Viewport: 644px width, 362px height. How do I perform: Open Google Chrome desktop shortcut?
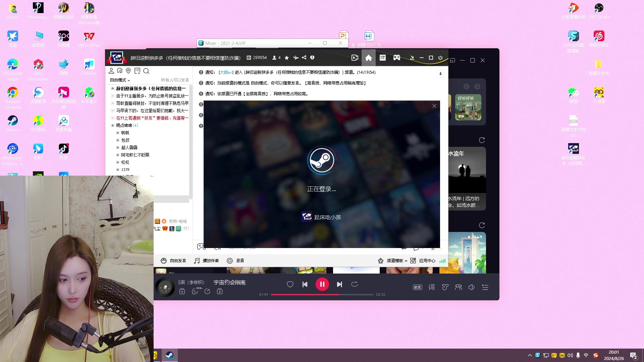[x=12, y=98]
